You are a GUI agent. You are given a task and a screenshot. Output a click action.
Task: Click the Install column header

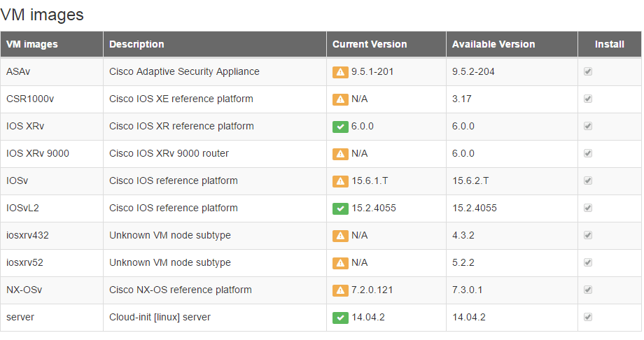[x=609, y=44]
